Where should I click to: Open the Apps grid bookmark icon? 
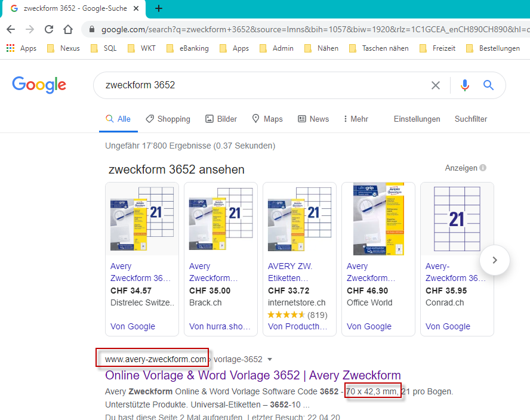pos(11,48)
